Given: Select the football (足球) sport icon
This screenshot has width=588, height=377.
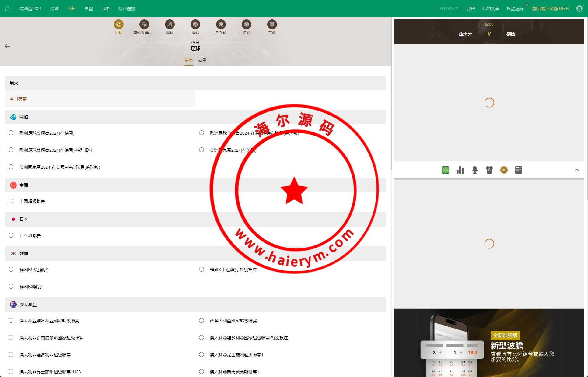Looking at the screenshot, I should click(x=119, y=24).
